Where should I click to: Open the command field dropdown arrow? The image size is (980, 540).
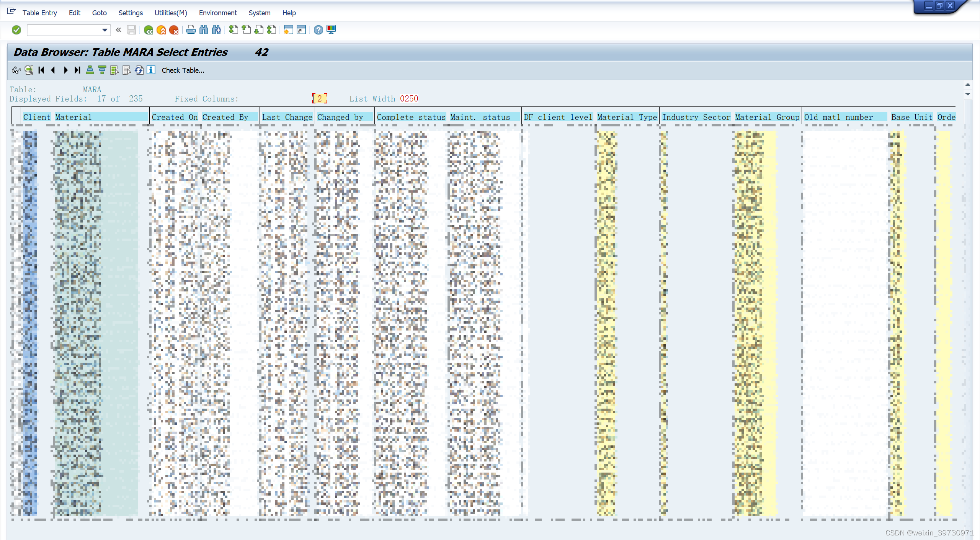(105, 30)
